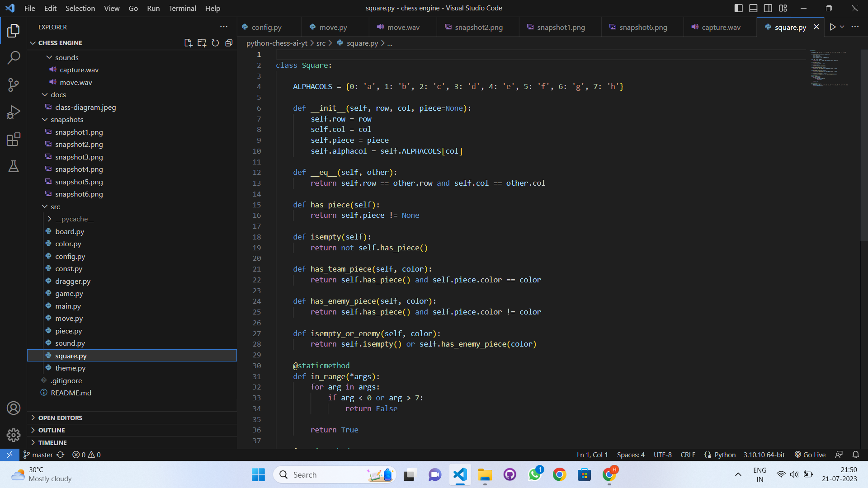The height and width of the screenshot is (488, 868).
Task: Open the Testing flask view
Action: [x=14, y=166]
